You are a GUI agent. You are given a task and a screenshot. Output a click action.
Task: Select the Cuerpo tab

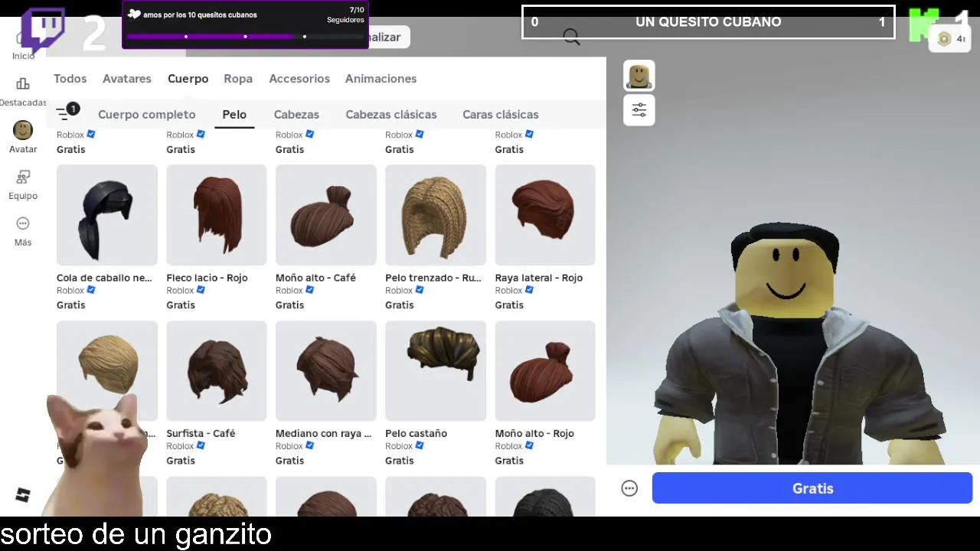[188, 79]
